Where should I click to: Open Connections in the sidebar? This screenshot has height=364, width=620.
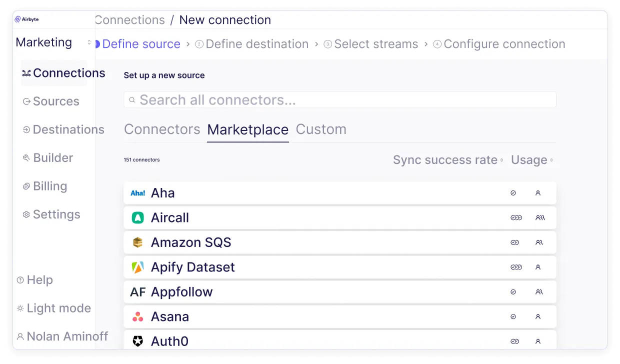pos(54,73)
